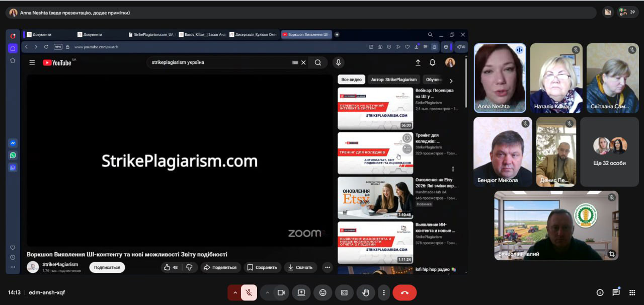
Task: Open the meeting activities grid icon
Action: tap(632, 292)
